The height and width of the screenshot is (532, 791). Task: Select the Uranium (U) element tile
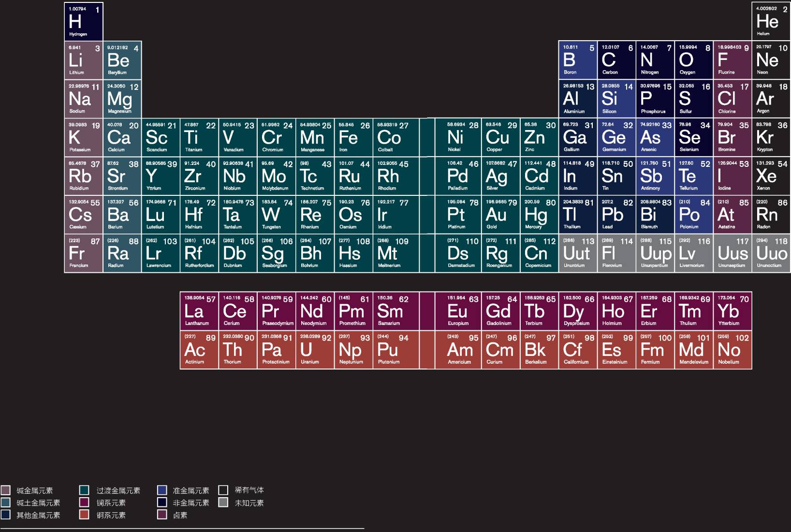click(x=315, y=350)
